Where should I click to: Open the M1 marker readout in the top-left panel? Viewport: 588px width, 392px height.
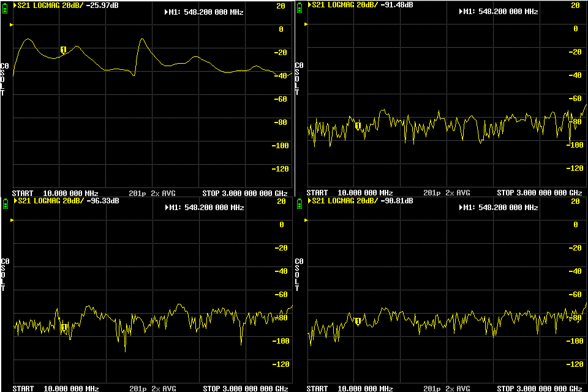coord(205,12)
